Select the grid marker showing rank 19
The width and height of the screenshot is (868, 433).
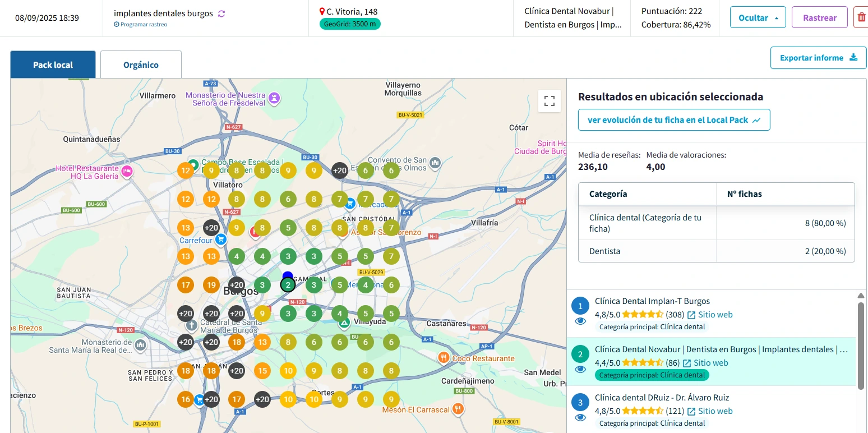(x=211, y=285)
